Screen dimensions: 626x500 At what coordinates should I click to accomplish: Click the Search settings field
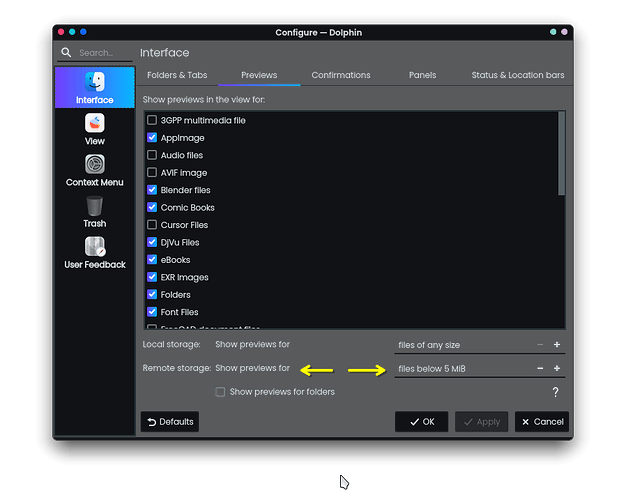[95, 53]
